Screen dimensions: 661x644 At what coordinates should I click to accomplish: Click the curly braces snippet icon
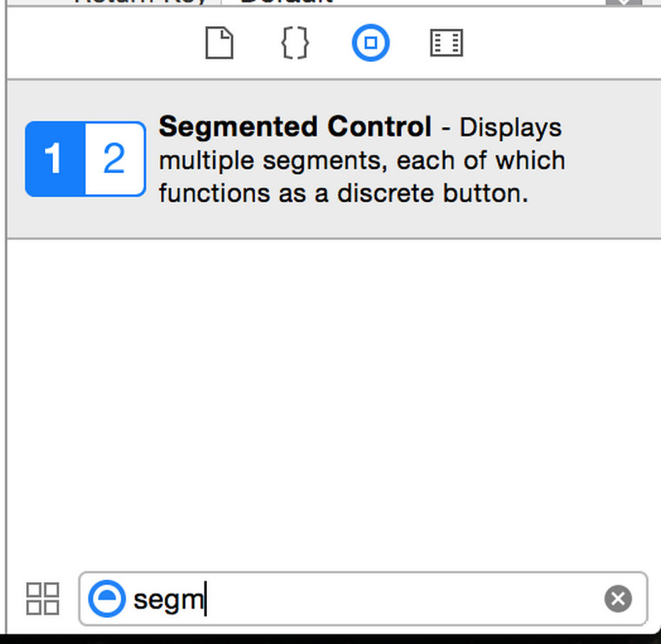pos(295,43)
